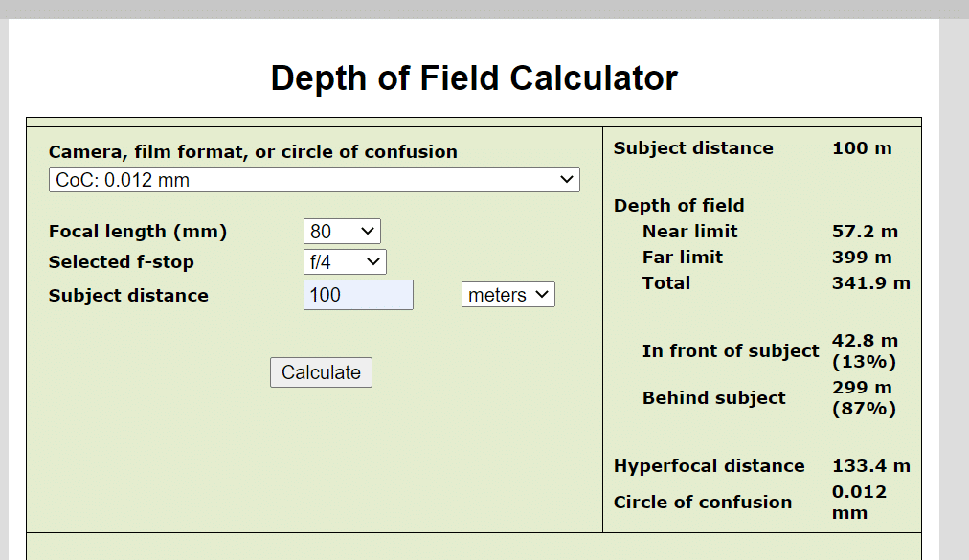Screen dimensions: 969x560
Task: Click the Far limit value 399 m
Action: pyautogui.click(x=862, y=258)
